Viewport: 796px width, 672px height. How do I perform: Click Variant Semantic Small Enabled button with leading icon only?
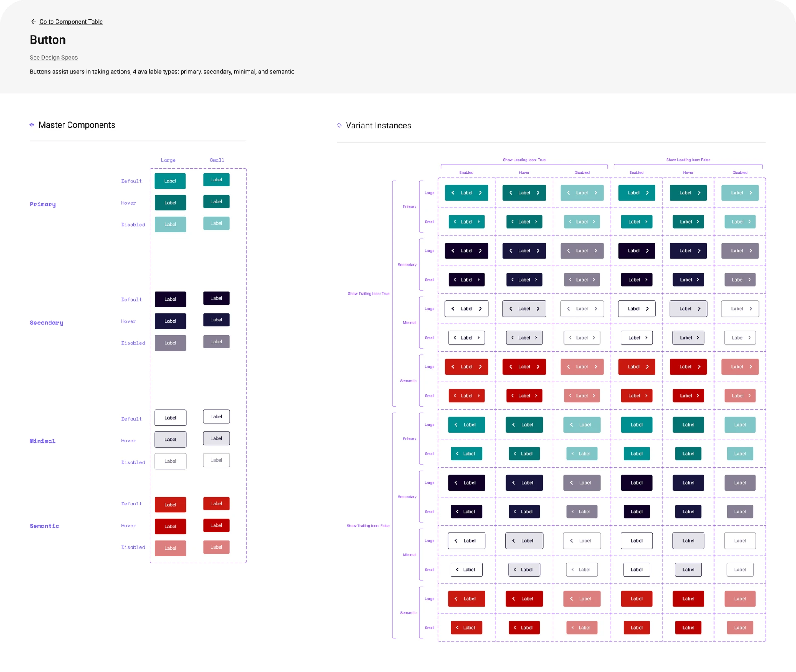click(x=466, y=628)
